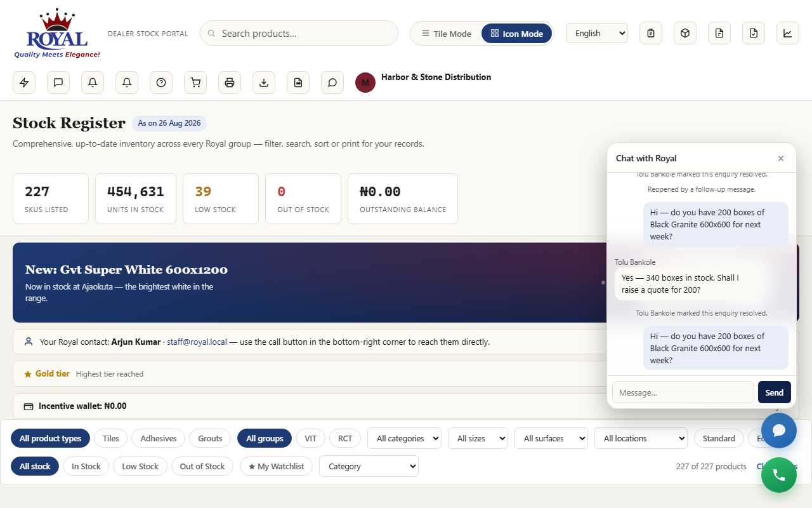Open the file-with-checkmark icon
The width and height of the screenshot is (812, 508).
[x=754, y=33]
